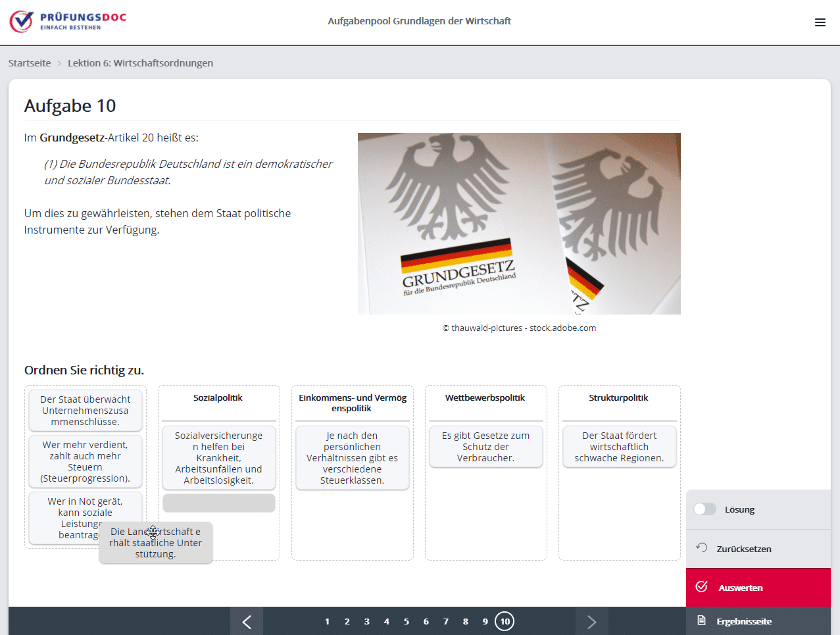Click the Steuerklassen card under Einkommenspolitik
This screenshot has height=635, width=840.
click(x=352, y=457)
